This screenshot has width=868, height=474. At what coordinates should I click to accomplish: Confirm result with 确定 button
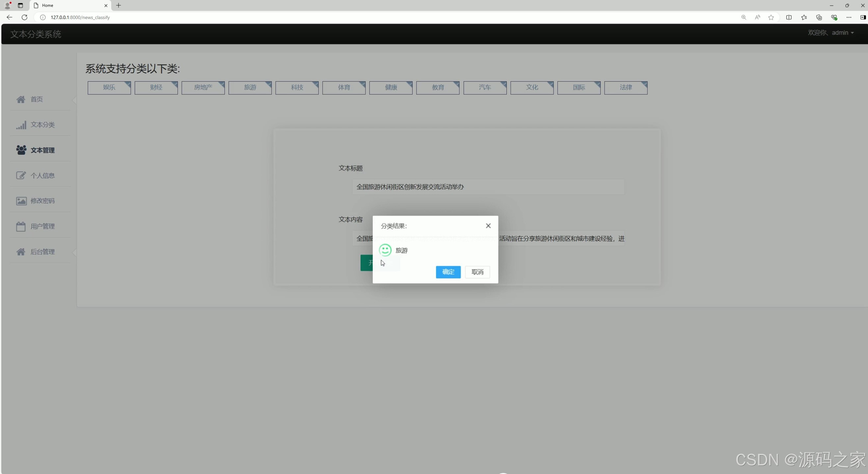pos(448,272)
